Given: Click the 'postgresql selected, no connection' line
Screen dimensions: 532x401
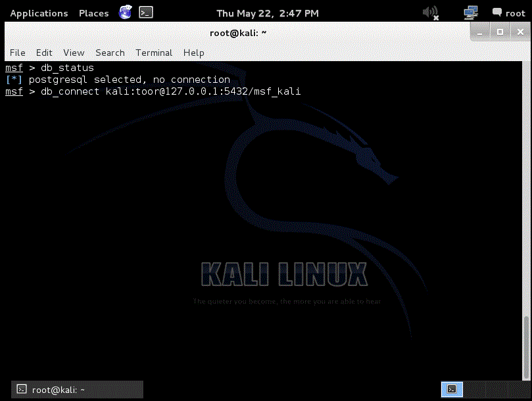Looking at the screenshot, I should coord(130,80).
